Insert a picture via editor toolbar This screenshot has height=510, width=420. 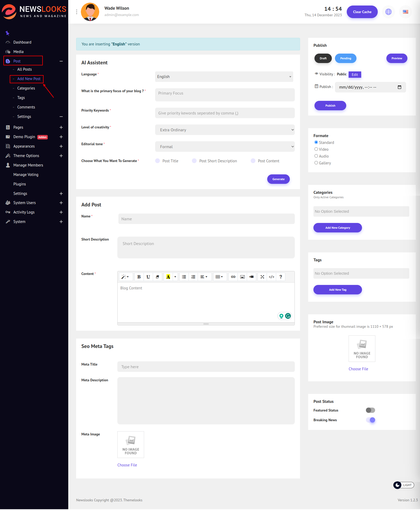pyautogui.click(x=243, y=277)
